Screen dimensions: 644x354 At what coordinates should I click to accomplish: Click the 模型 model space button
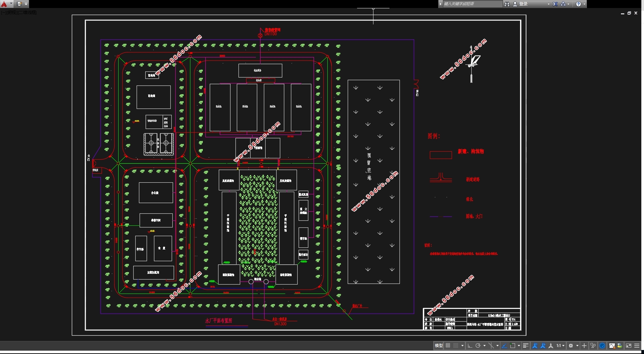point(439,346)
